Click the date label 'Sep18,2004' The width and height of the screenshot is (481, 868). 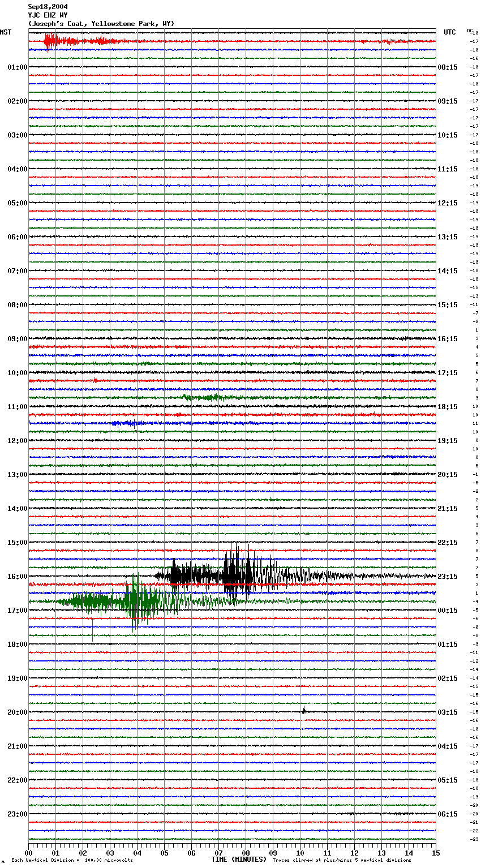(48, 7)
